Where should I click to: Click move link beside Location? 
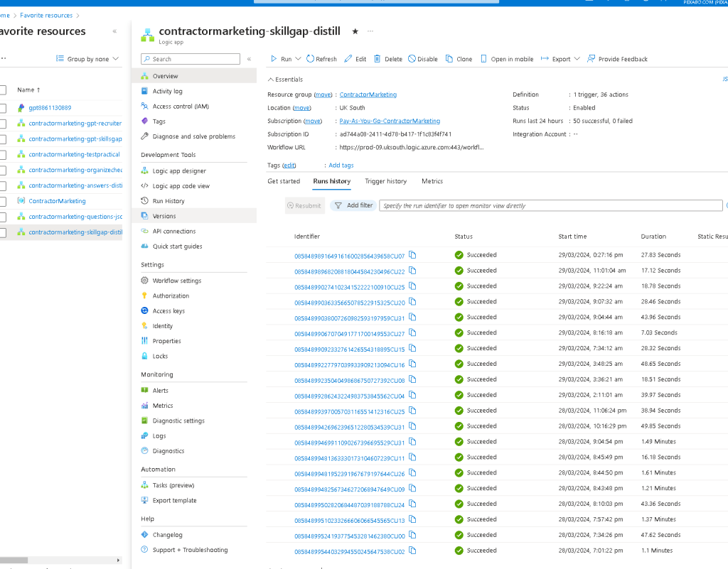(x=301, y=107)
